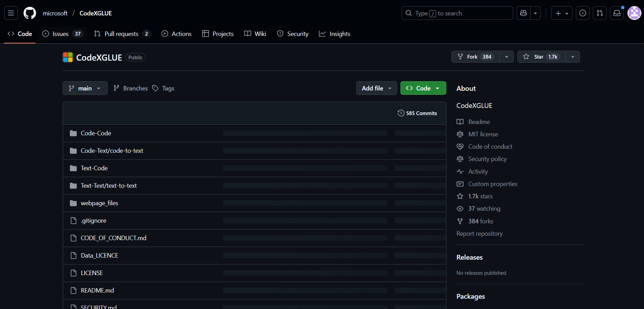Open Custom properties link
Screen dimensions: 644x309
[x=487, y=184]
